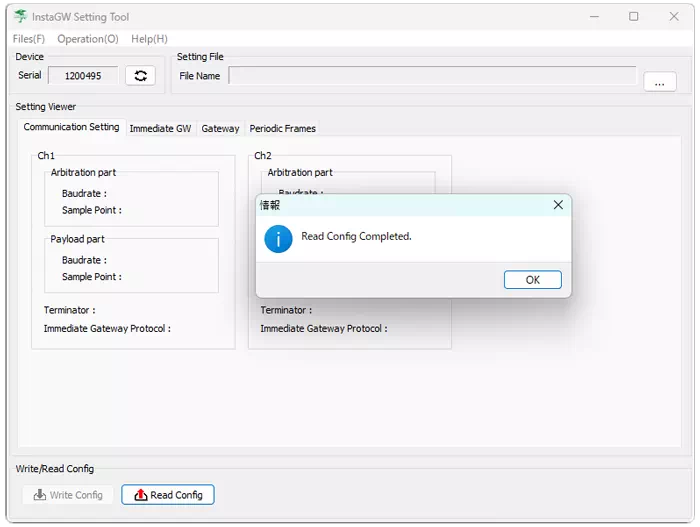Open the Files(F) menu
Image resolution: width=700 pixels, height=527 pixels.
coord(29,39)
